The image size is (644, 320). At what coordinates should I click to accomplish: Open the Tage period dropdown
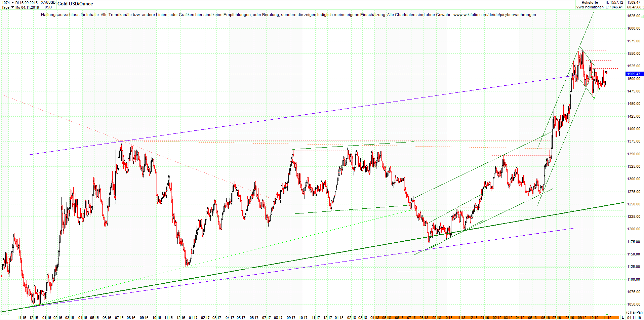click(7, 7)
